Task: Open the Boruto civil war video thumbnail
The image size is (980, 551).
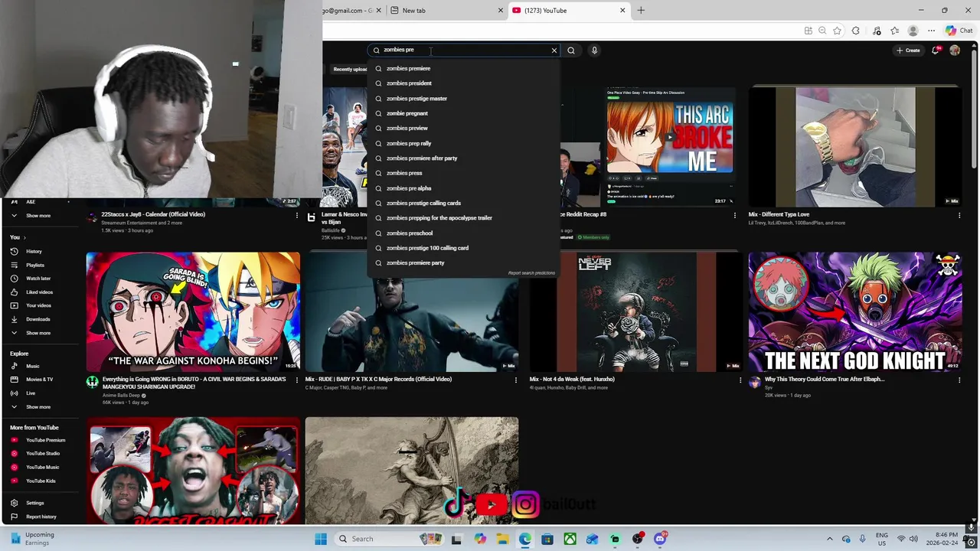Action: pos(193,312)
